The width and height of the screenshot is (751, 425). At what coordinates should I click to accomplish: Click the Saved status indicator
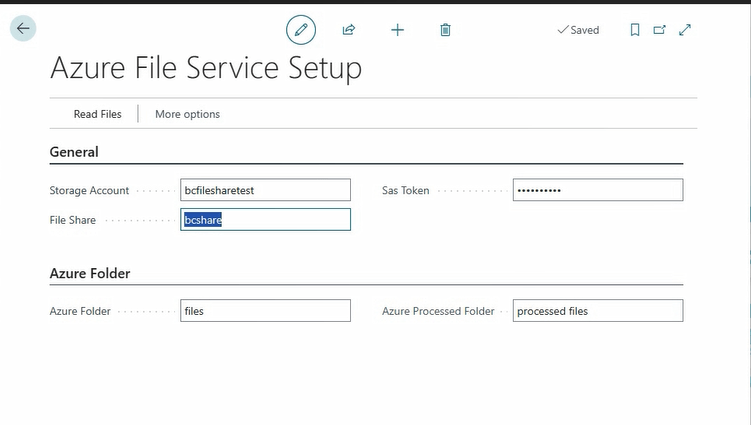pos(578,30)
